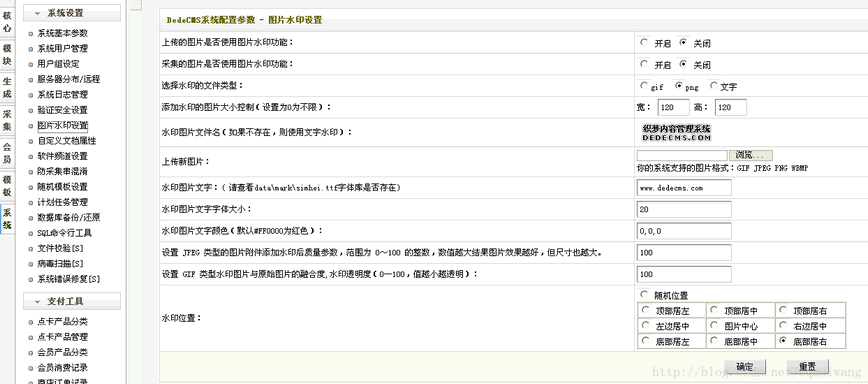Collapse the 系统设置 section header

pos(71,13)
